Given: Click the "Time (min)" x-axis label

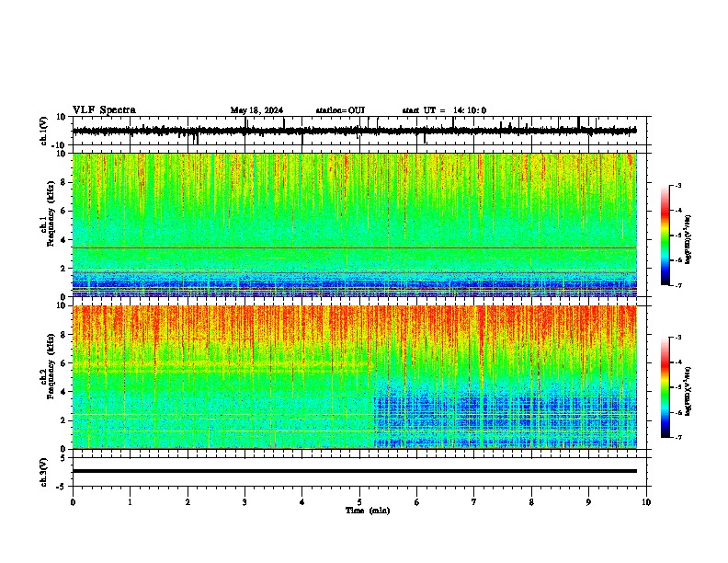Looking at the screenshot, I should [x=368, y=511].
